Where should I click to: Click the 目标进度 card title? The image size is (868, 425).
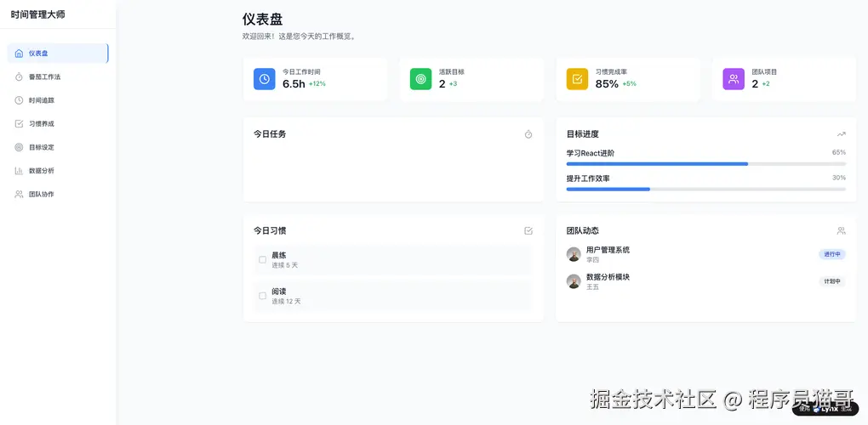pyautogui.click(x=582, y=133)
